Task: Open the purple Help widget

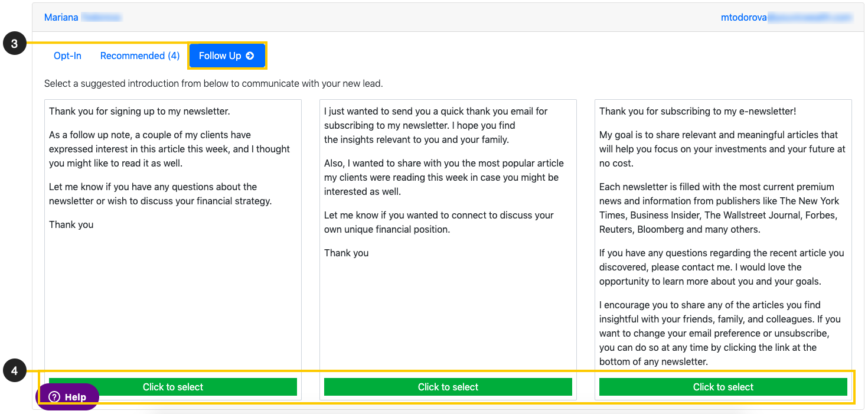Action: pos(67,397)
